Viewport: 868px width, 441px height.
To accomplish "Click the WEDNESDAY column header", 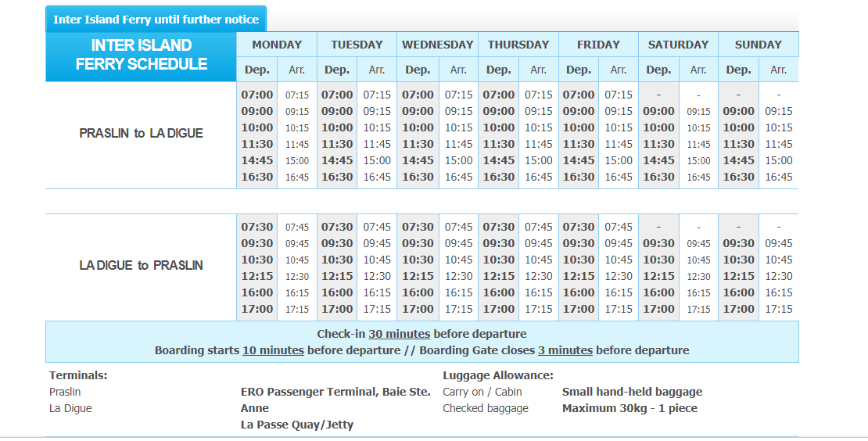I will [437, 45].
